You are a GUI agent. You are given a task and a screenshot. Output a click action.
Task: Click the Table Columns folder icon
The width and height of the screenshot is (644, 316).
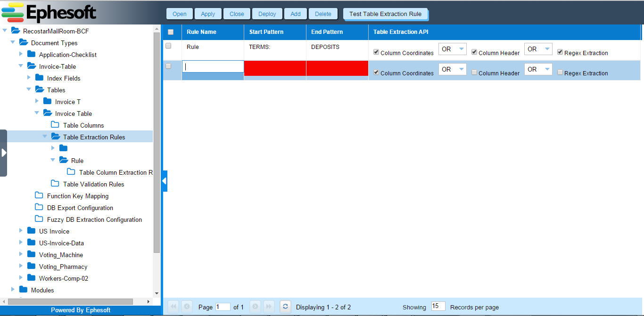[55, 125]
